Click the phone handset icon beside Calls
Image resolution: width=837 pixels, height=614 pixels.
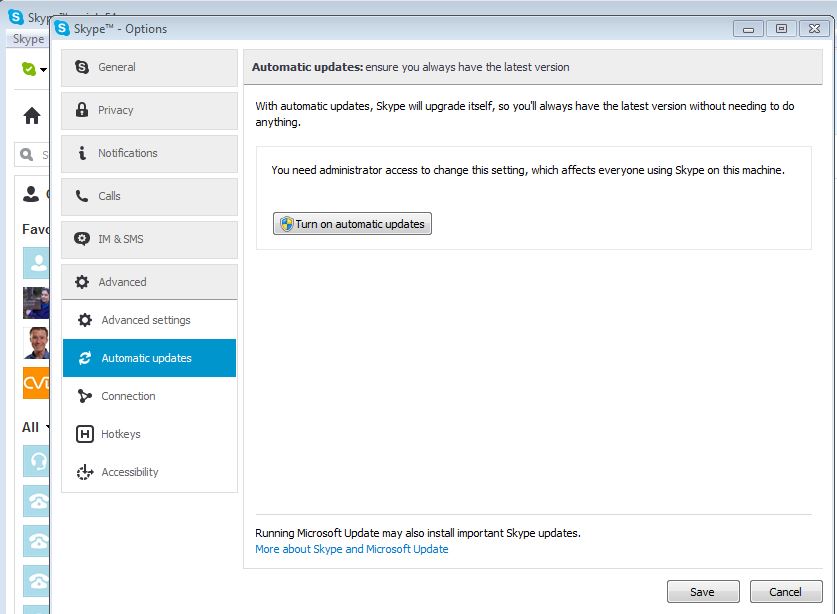pos(82,196)
